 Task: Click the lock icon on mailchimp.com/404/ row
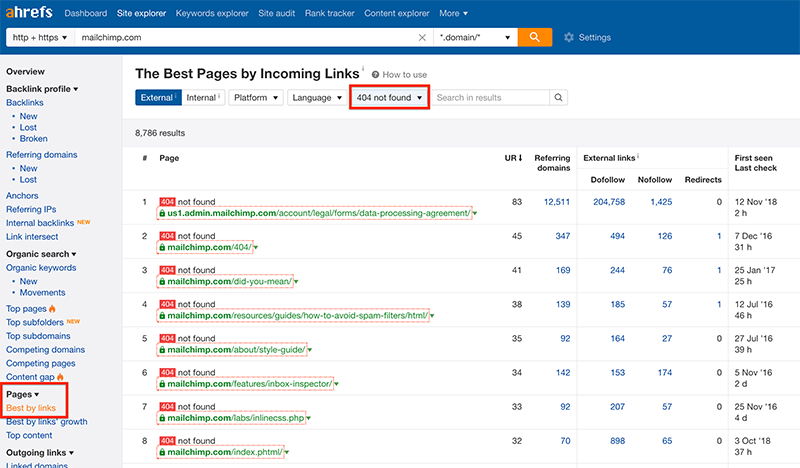[162, 248]
